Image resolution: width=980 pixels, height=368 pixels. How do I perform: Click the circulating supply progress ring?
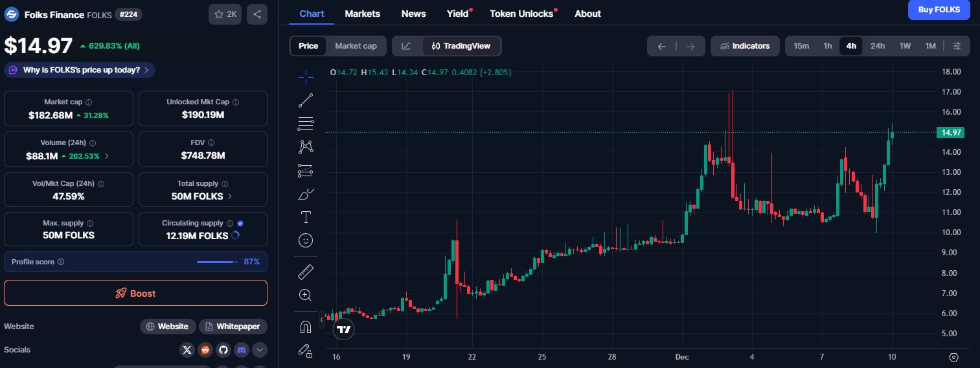pyautogui.click(x=235, y=236)
